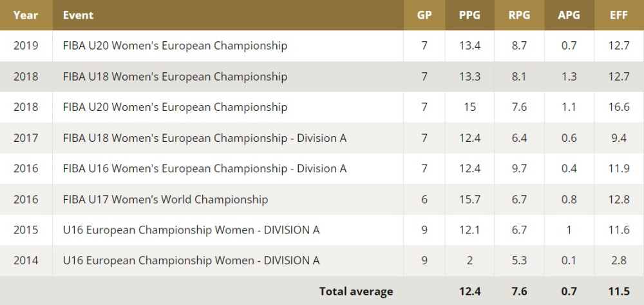Screen dimensions: 644x305
Task: Click the Event column header
Action: 78,15
